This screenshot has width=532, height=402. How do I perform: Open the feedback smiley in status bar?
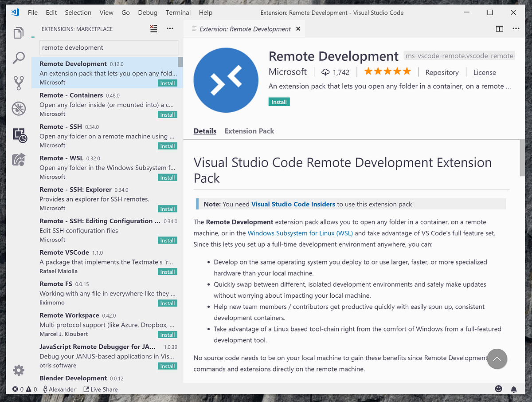click(498, 389)
